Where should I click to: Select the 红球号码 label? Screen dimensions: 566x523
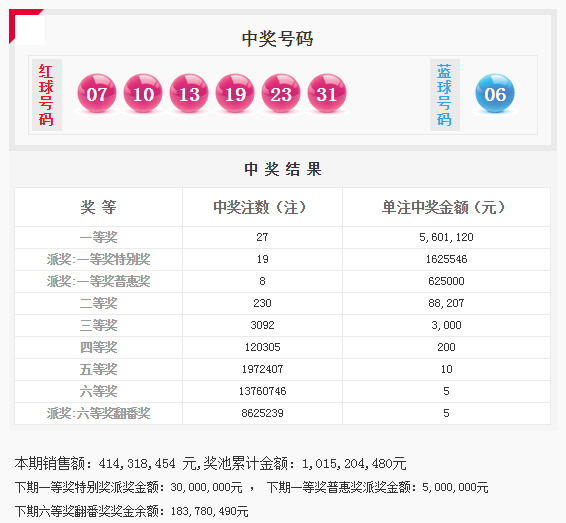[x=47, y=95]
